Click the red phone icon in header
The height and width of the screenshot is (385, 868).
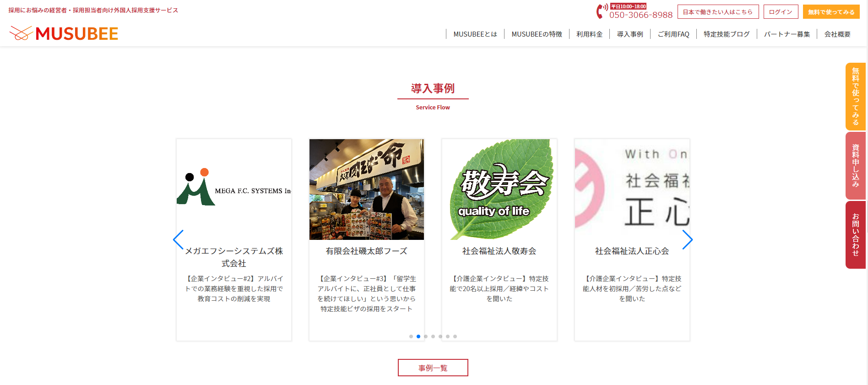[x=602, y=11]
